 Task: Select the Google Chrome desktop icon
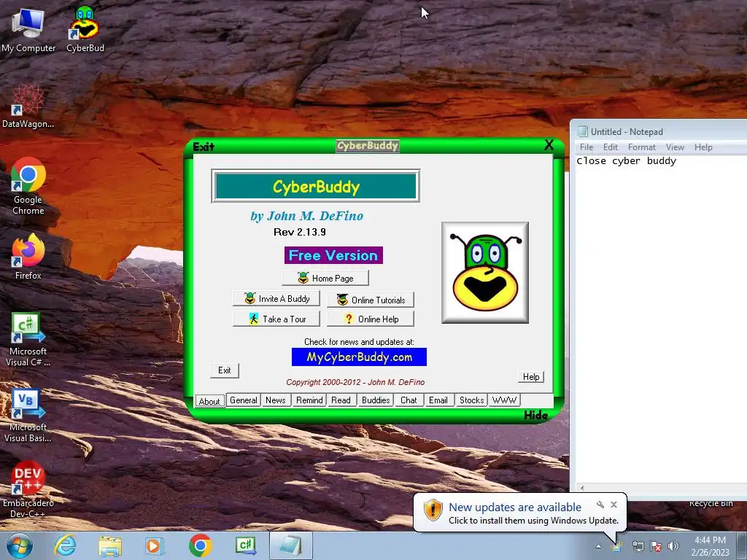pos(28,186)
